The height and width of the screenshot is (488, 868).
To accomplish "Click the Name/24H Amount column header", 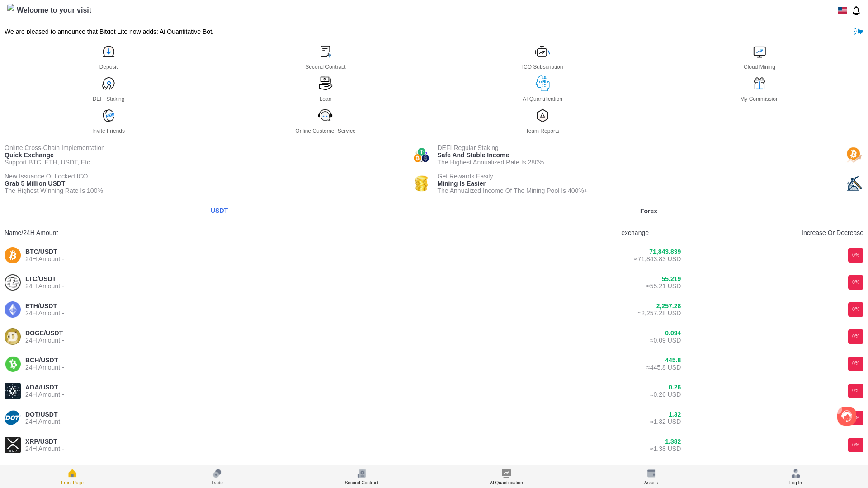I will (x=31, y=233).
